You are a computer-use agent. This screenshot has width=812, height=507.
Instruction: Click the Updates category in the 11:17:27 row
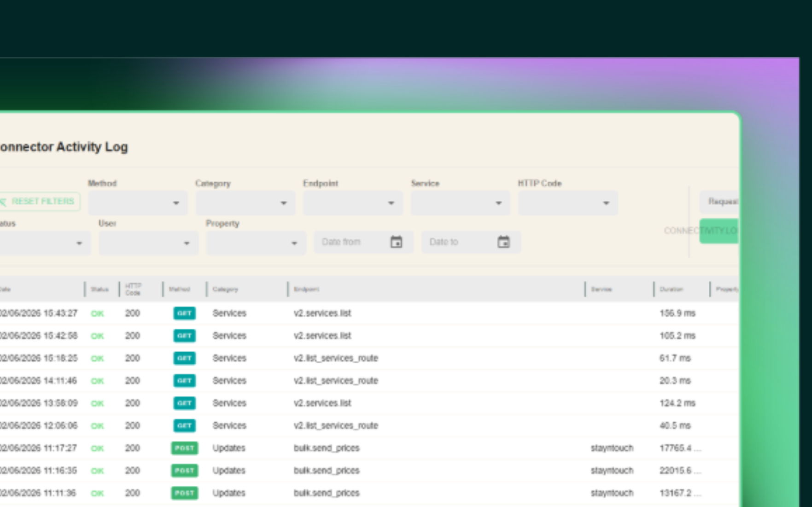[229, 448]
